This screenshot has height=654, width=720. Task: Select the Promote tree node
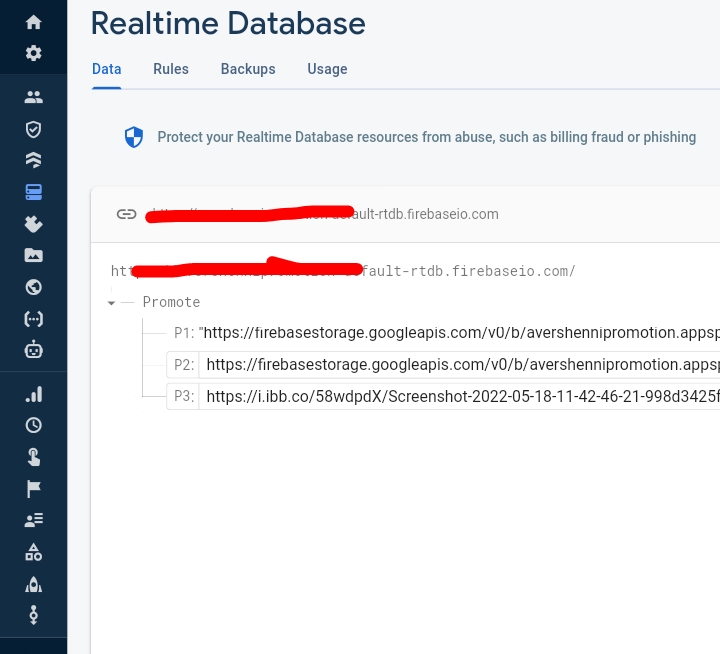(x=171, y=302)
